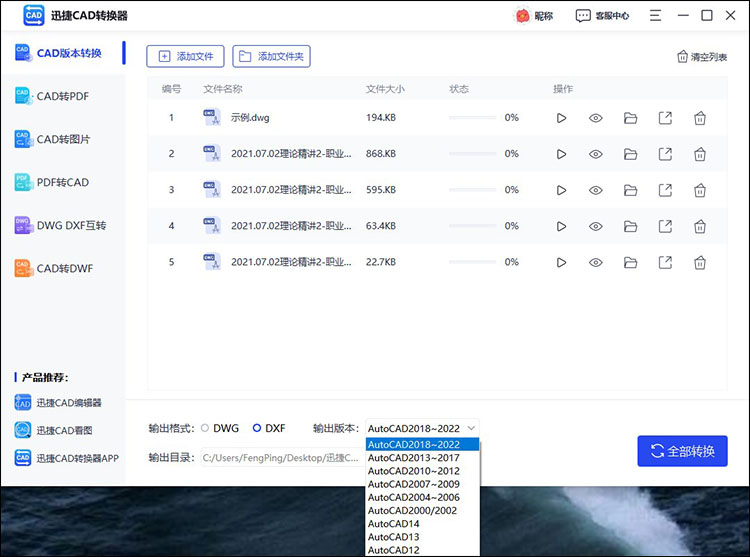
Task: Open folder for the 868.KB file
Action: click(x=630, y=154)
